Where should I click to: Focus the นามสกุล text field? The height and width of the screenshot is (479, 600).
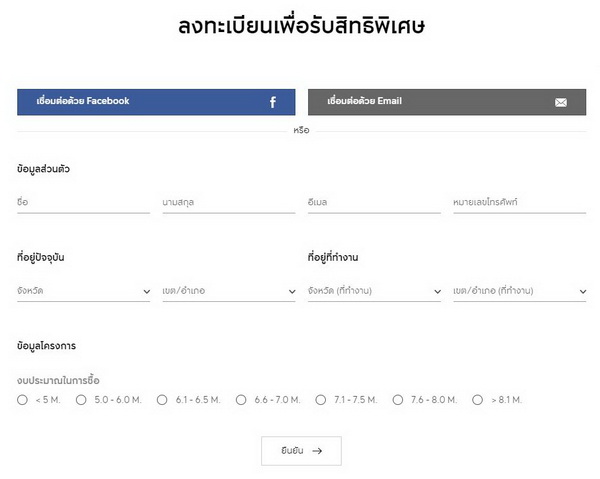(x=229, y=203)
